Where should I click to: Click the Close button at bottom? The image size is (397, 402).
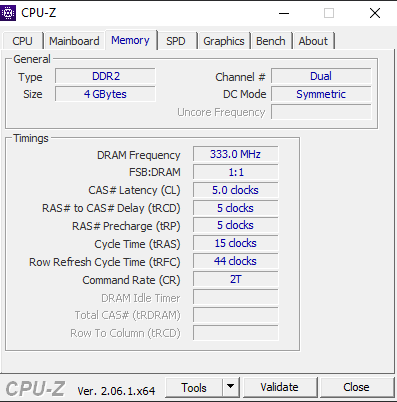coord(356,387)
